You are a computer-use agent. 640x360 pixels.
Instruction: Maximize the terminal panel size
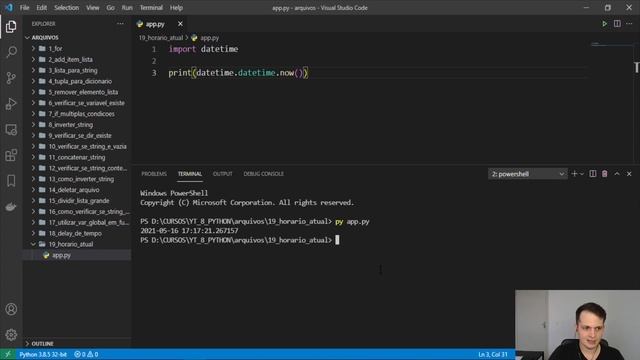[x=617, y=174]
